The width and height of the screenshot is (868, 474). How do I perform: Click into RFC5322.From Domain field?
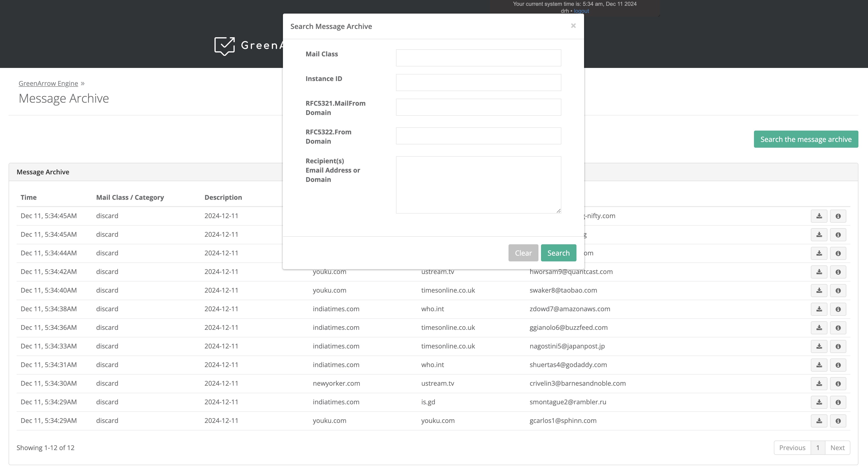pos(478,136)
